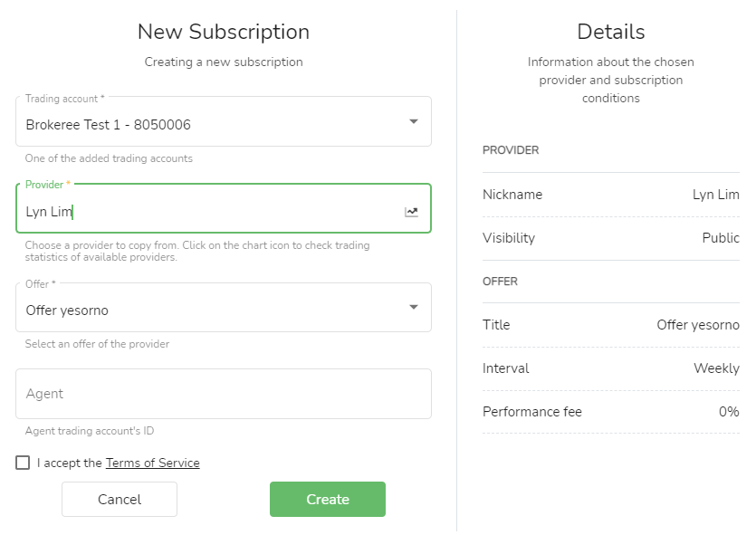Open the Terms of Service link

tap(152, 463)
